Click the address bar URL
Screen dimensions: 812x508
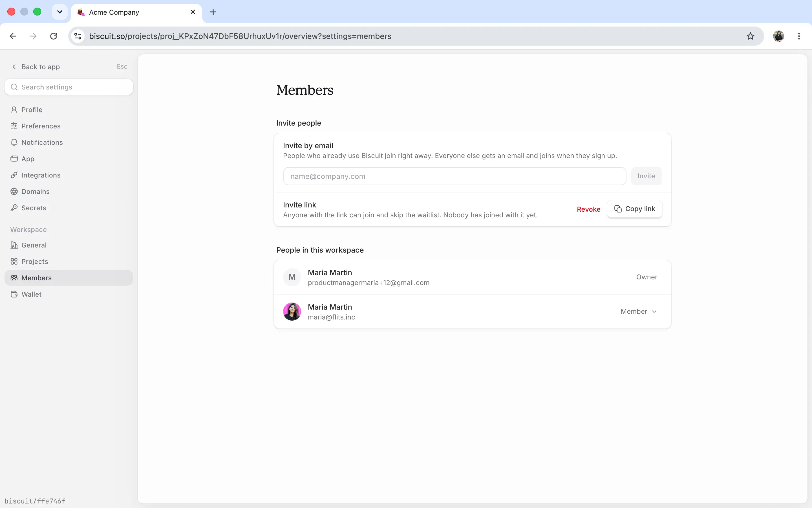240,36
